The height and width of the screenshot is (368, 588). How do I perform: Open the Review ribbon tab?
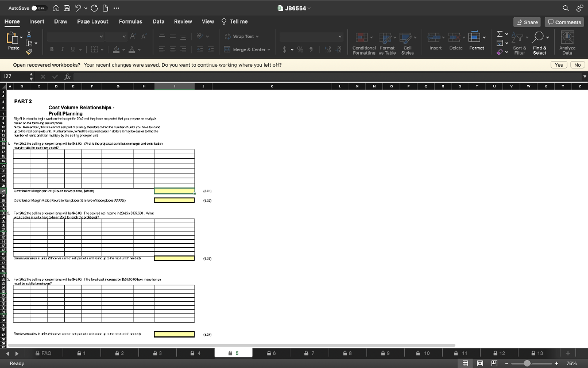pos(183,21)
